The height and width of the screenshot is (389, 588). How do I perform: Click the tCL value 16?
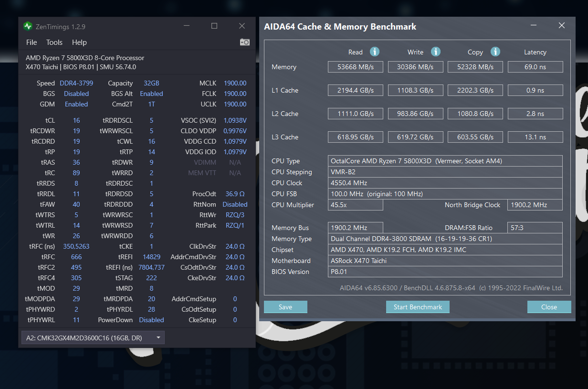coord(76,120)
